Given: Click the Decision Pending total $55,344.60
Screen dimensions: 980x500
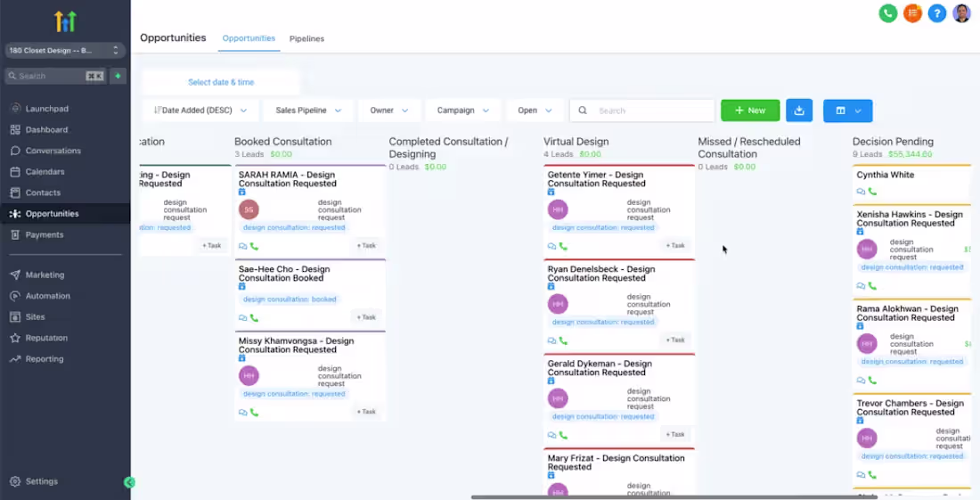Looking at the screenshot, I should point(911,154).
